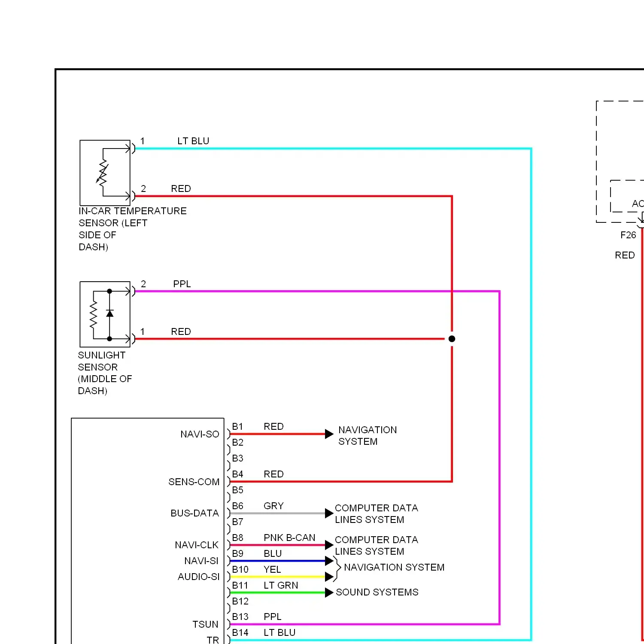Click pin label B13

240,617
